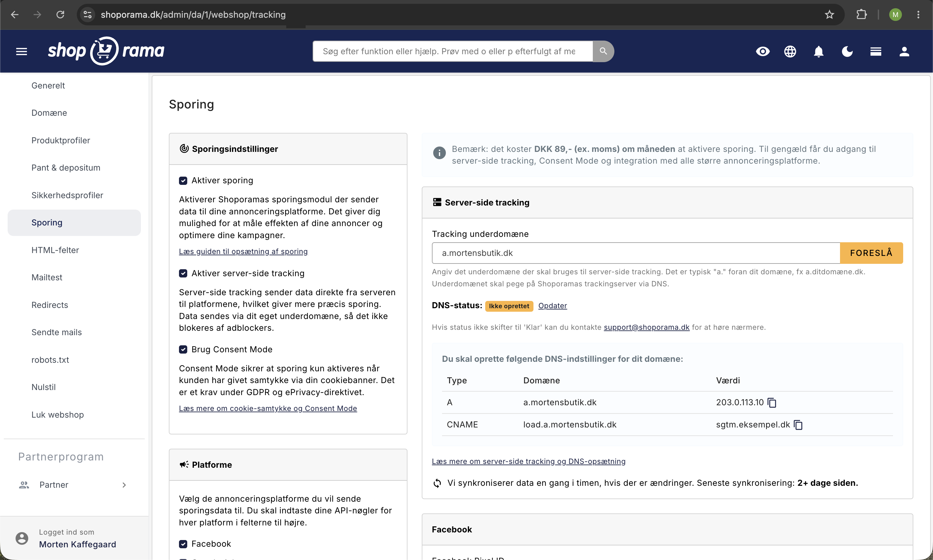
Task: Toggle dark mode moon icon
Action: [x=847, y=51]
